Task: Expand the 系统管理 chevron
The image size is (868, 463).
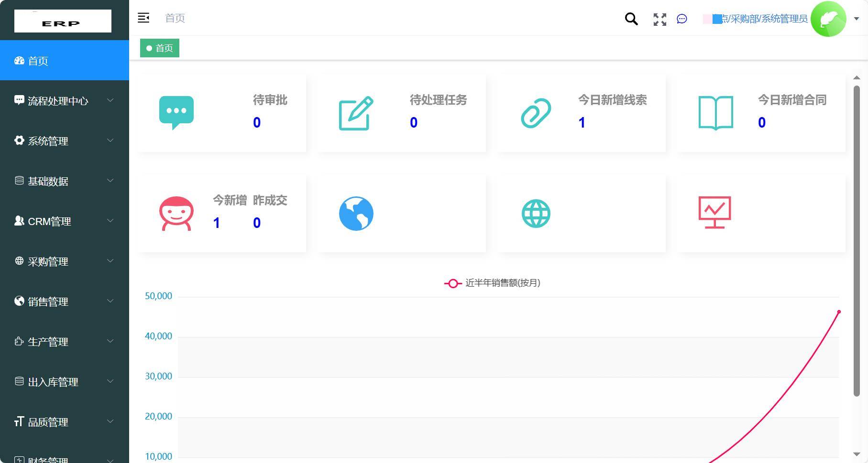Action: pyautogui.click(x=110, y=140)
